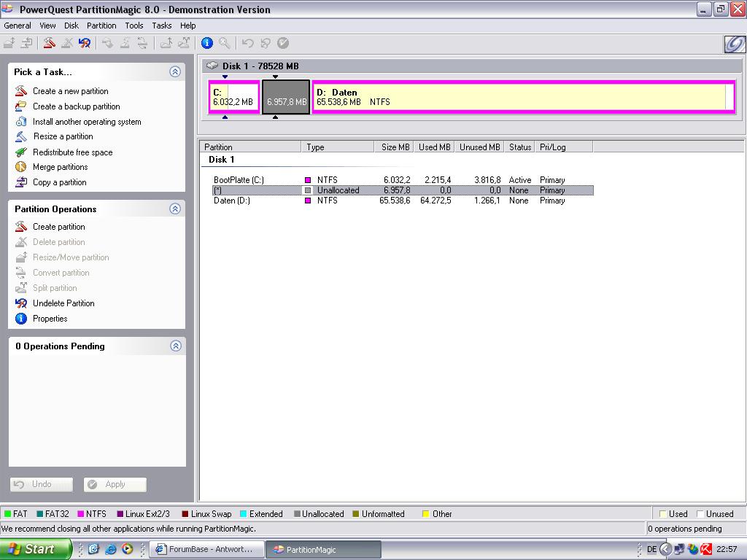Click the Size MB column header

[393, 147]
